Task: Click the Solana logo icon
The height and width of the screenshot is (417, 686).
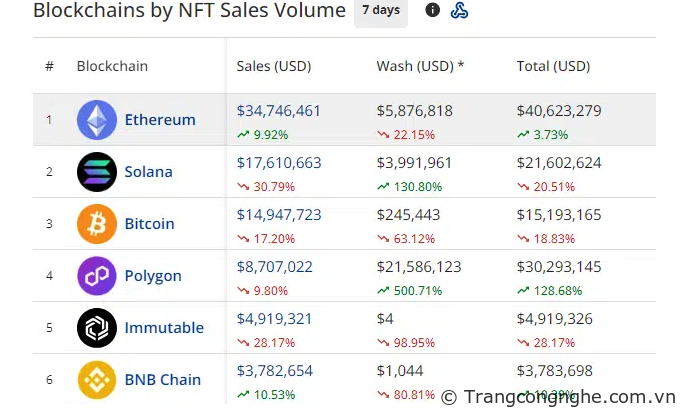Action: (97, 172)
